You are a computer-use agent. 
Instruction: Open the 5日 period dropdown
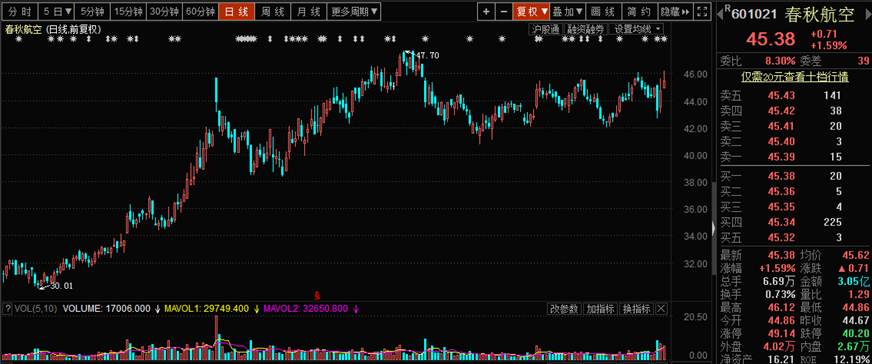tap(57, 11)
